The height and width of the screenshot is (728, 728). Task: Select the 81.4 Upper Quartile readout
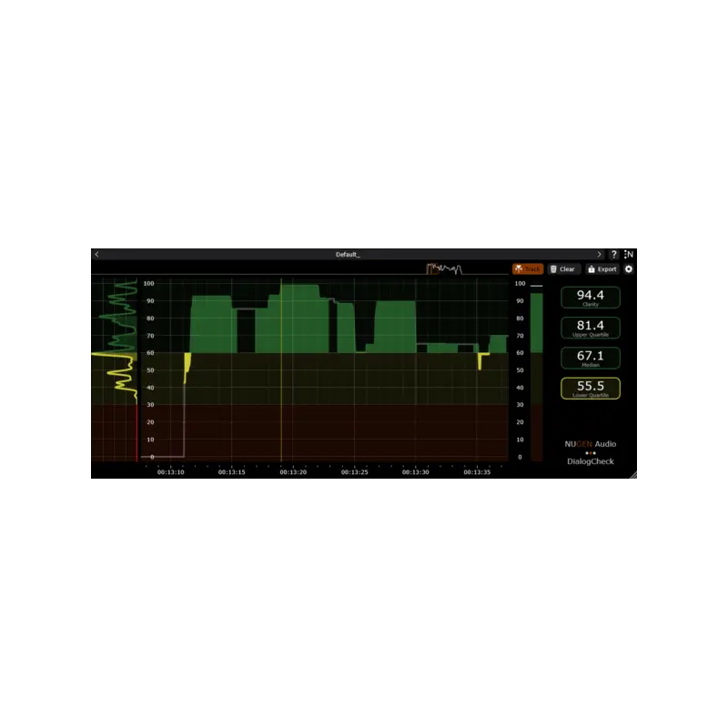coord(590,328)
